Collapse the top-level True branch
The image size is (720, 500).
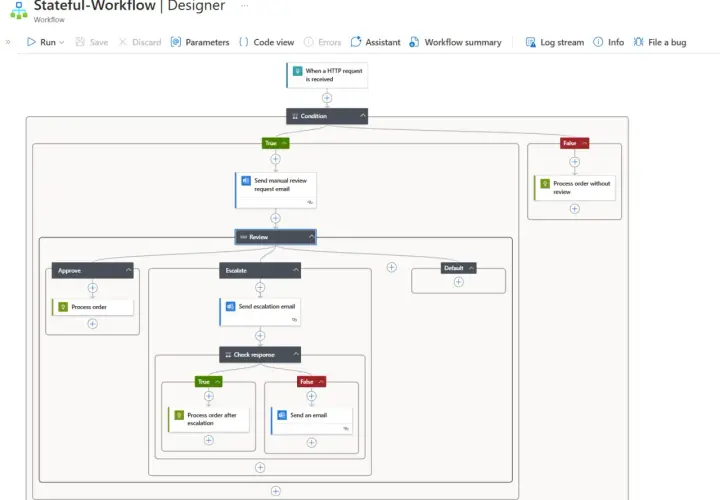click(x=284, y=143)
